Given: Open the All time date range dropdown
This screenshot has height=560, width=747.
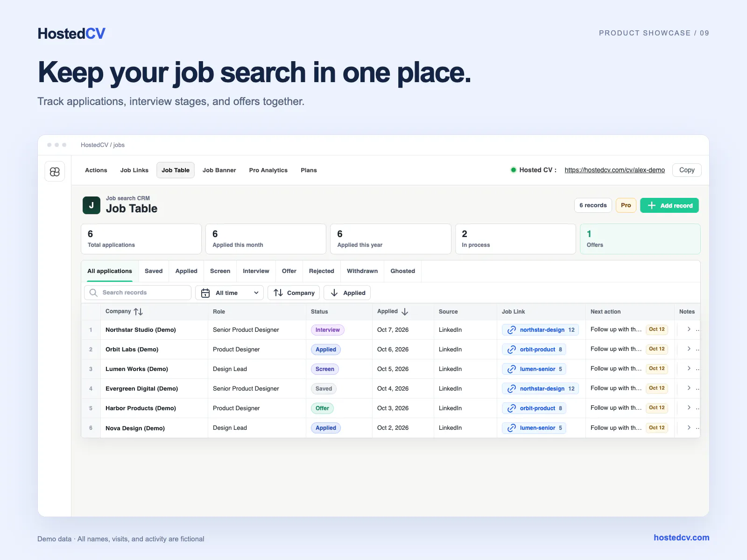Looking at the screenshot, I should click(229, 293).
